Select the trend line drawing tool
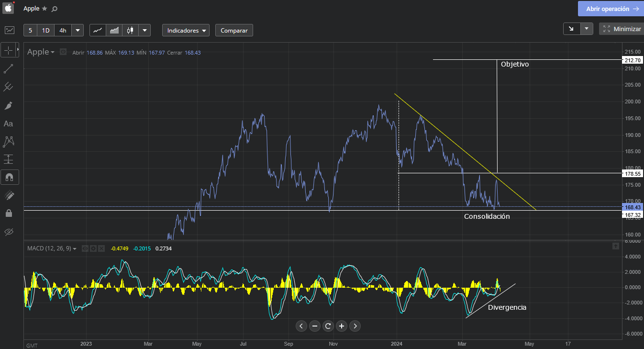The width and height of the screenshot is (644, 349). click(8, 68)
